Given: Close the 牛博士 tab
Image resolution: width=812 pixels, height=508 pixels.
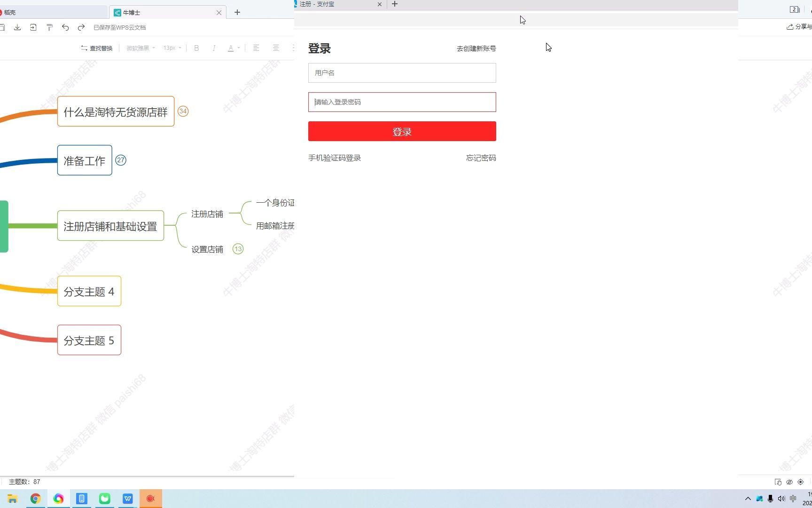Looking at the screenshot, I should 219,13.
